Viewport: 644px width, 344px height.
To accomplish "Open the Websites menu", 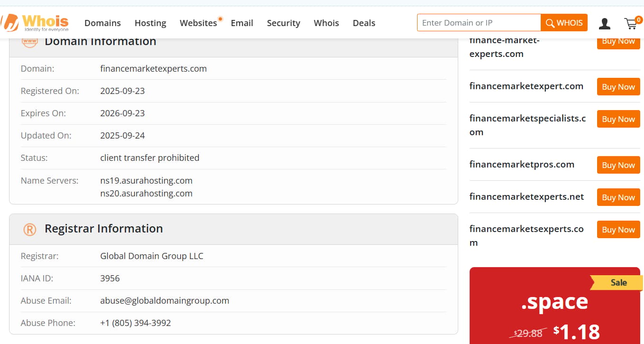I will [198, 23].
